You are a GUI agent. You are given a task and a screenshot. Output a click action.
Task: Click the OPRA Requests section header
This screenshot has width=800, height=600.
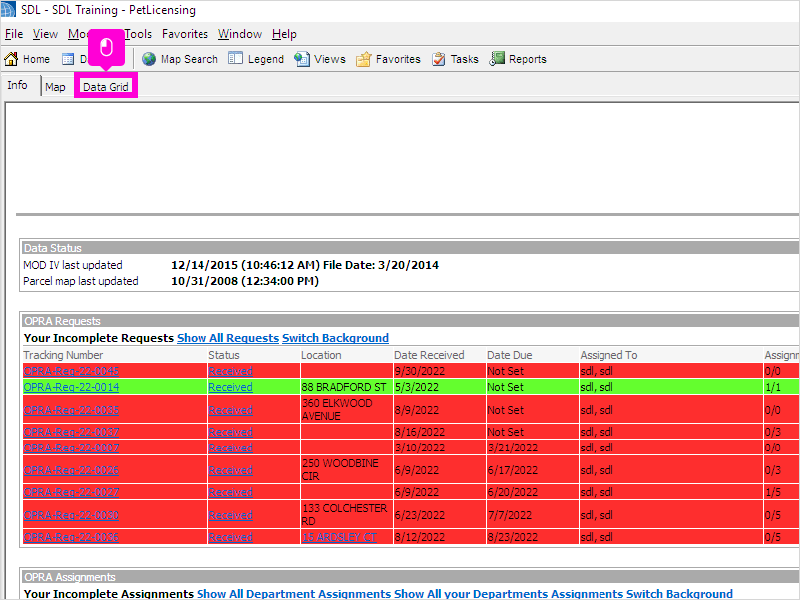[x=410, y=321]
